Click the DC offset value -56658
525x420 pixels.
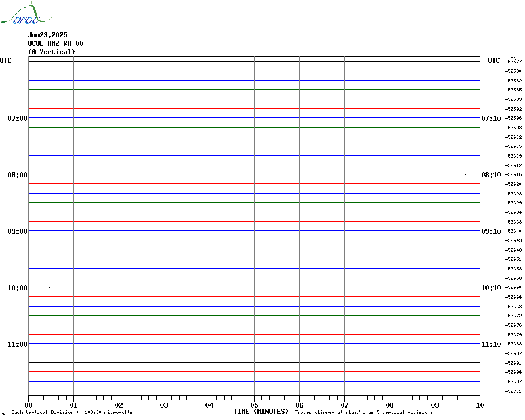(x=513, y=279)
